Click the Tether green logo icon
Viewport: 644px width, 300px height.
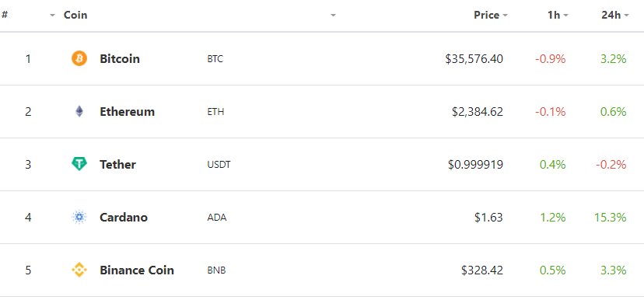coord(79,164)
